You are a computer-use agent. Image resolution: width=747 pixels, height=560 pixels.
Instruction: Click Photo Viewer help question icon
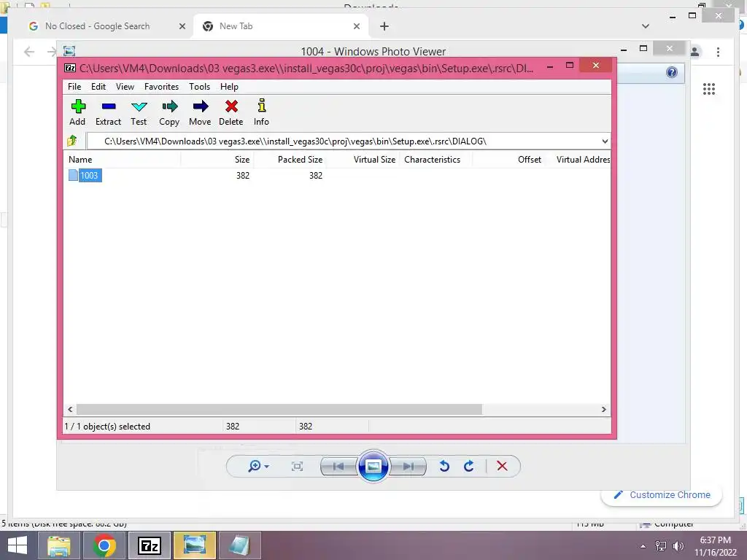(672, 72)
